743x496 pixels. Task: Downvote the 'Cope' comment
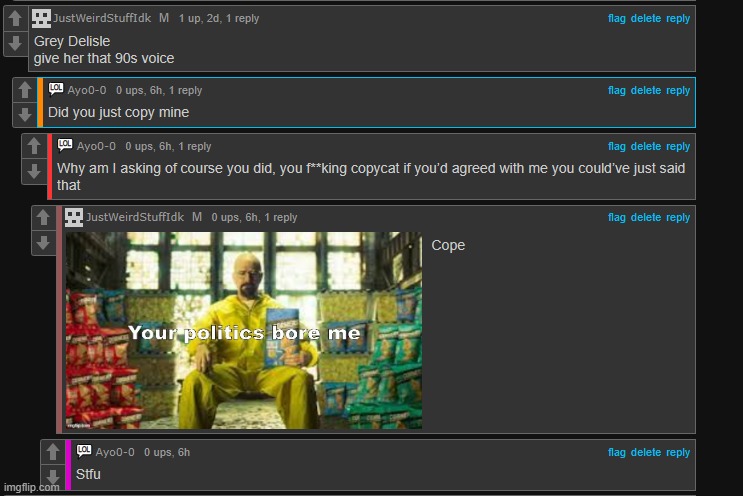[44, 243]
